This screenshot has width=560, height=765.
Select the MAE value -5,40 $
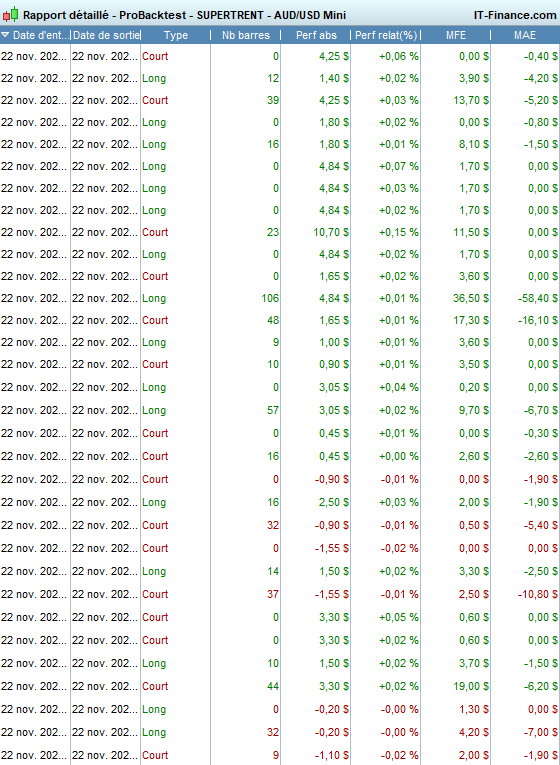541,525
